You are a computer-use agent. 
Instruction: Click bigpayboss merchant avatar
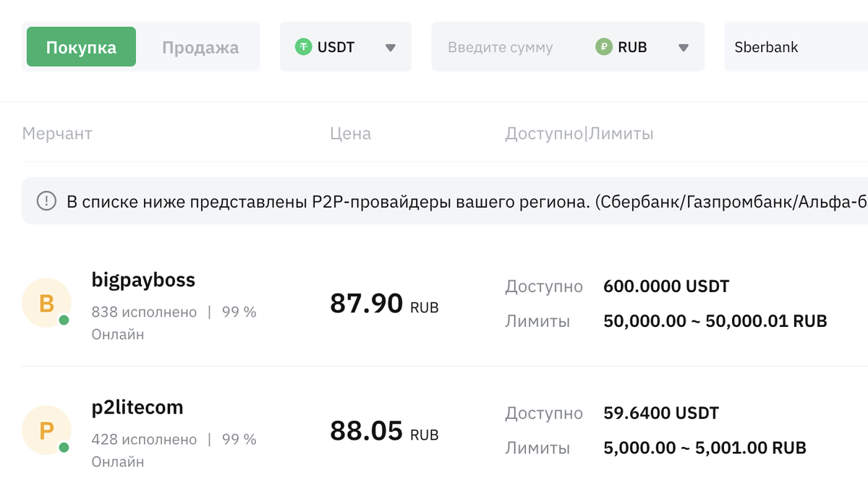(x=46, y=303)
